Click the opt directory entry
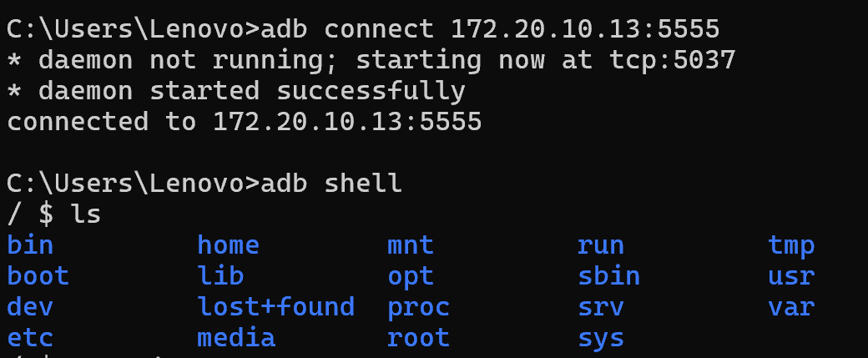868x358 pixels. [411, 276]
